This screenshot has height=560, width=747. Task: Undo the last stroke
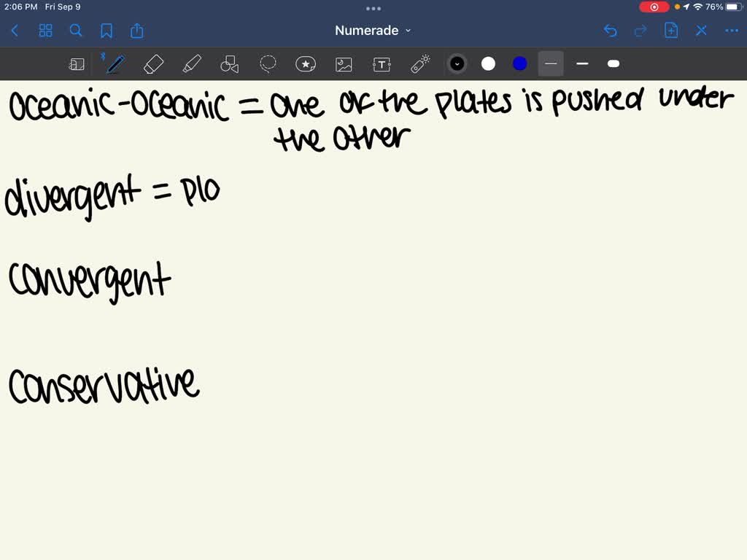[611, 31]
